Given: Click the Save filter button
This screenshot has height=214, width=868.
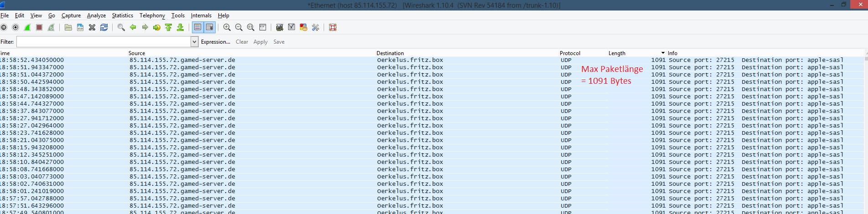Looking at the screenshot, I should coord(279,42).
